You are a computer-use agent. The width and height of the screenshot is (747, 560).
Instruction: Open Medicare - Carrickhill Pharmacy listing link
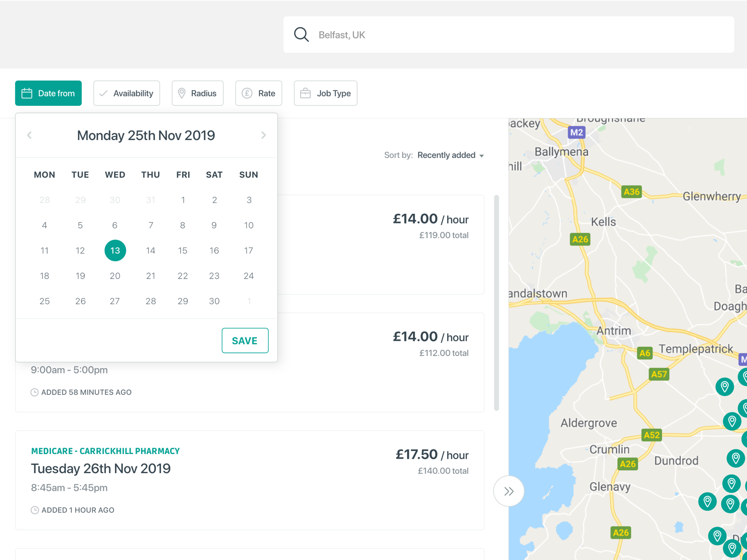tap(106, 451)
